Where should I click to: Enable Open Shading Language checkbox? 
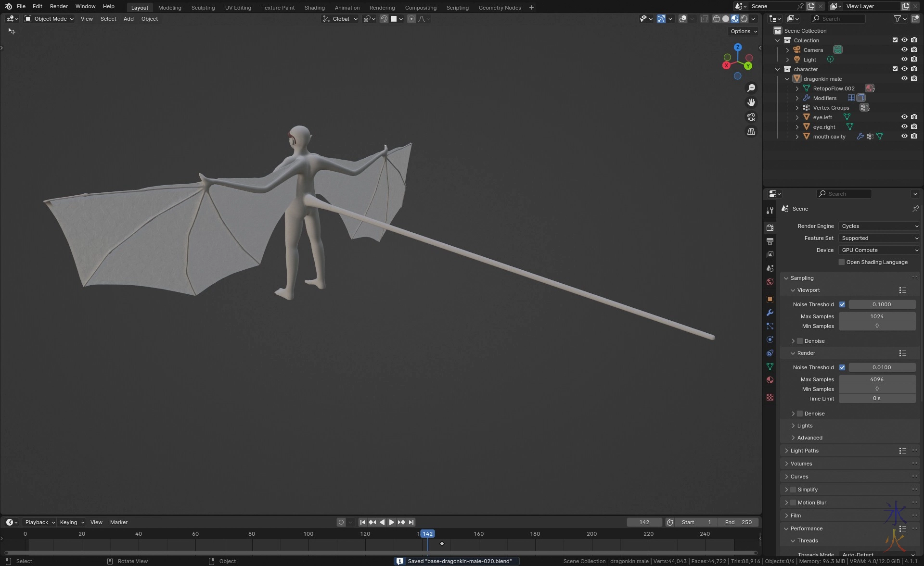click(x=842, y=262)
